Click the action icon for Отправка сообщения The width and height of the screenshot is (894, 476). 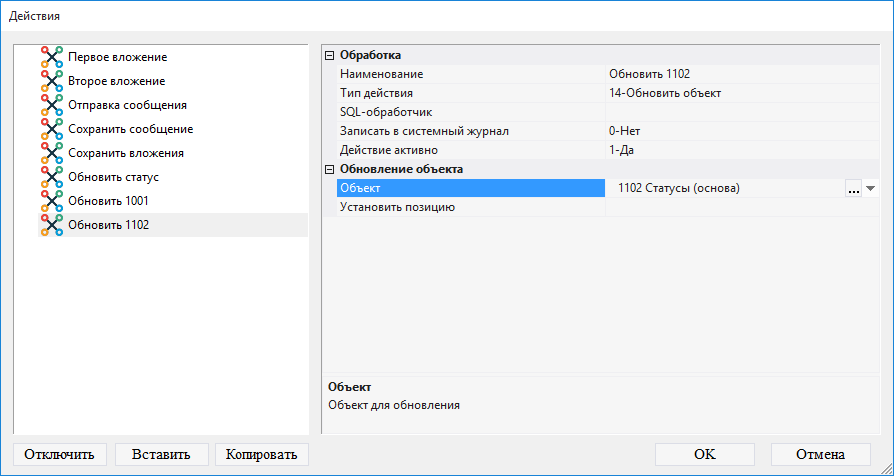coord(51,105)
